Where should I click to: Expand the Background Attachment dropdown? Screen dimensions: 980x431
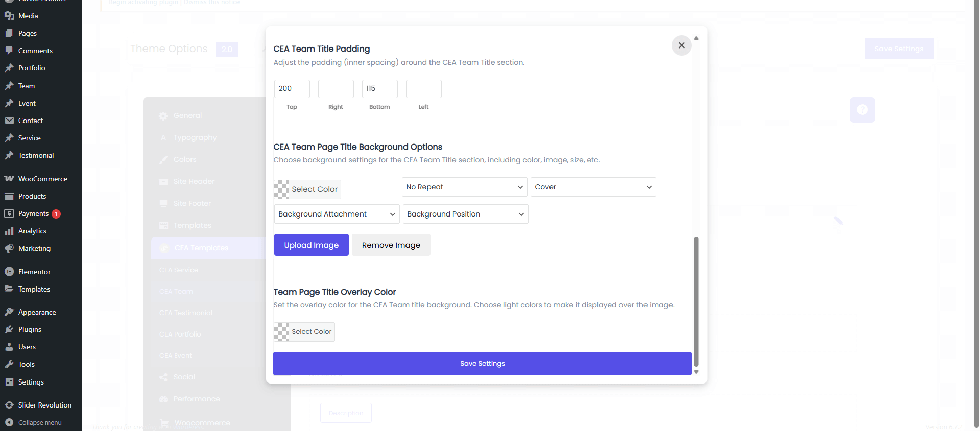coord(336,214)
